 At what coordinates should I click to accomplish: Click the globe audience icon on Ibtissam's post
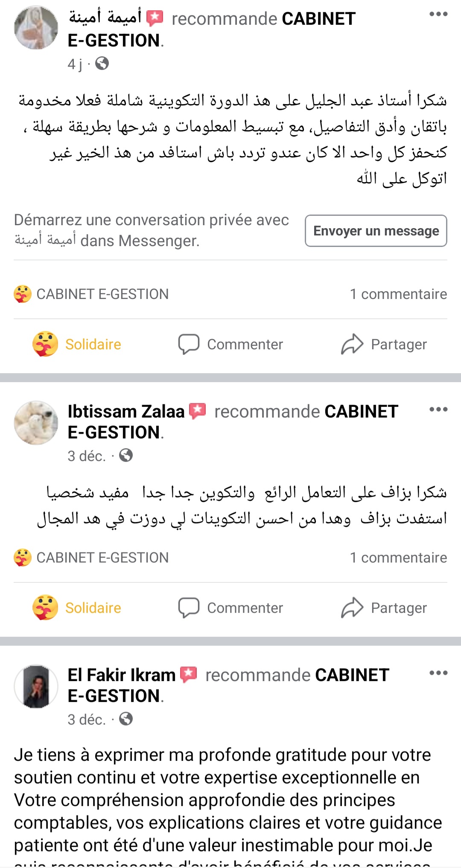126,456
